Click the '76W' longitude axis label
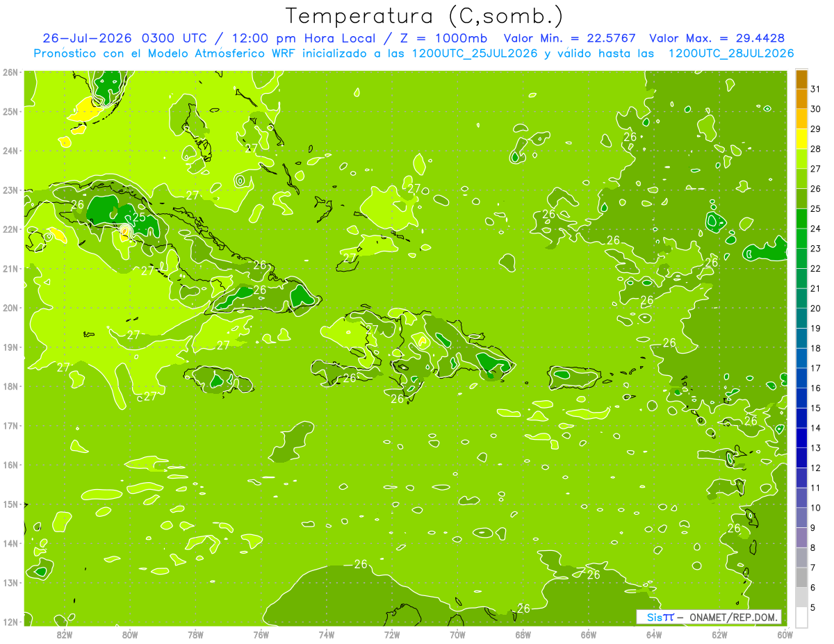The image size is (834, 644). [x=261, y=635]
